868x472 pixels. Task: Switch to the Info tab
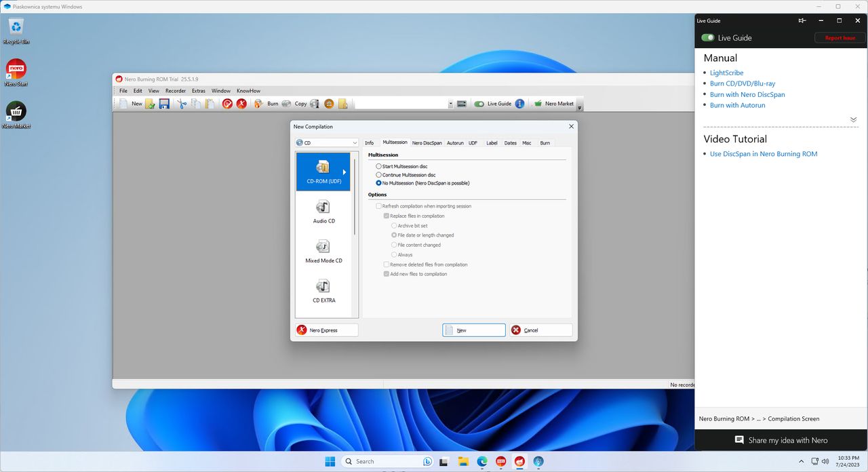tap(369, 142)
